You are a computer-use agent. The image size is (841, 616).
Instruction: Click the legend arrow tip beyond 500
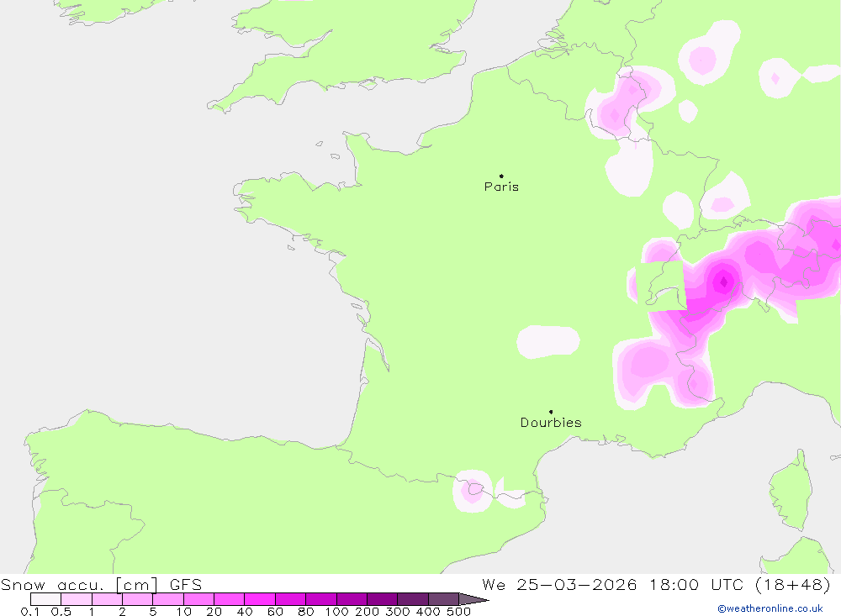tap(473, 599)
